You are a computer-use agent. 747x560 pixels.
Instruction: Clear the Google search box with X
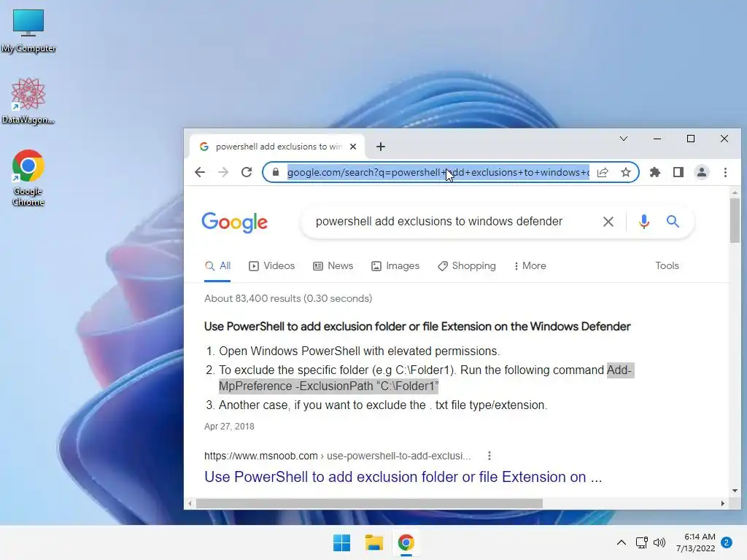click(608, 222)
